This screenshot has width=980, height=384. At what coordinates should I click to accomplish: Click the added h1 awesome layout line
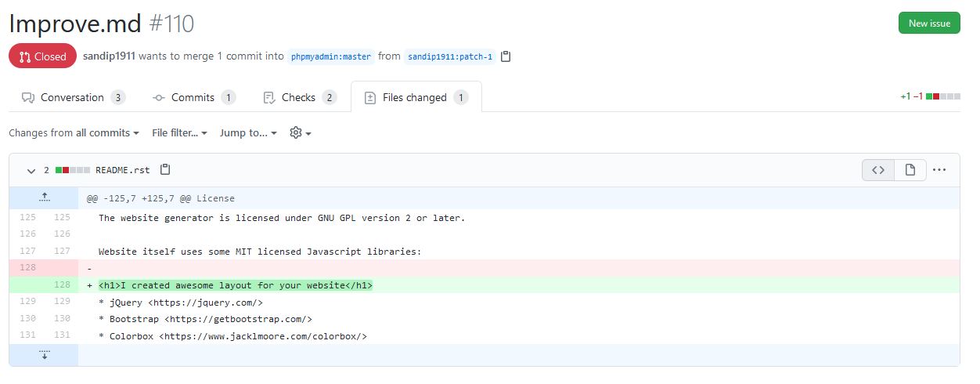click(236, 285)
